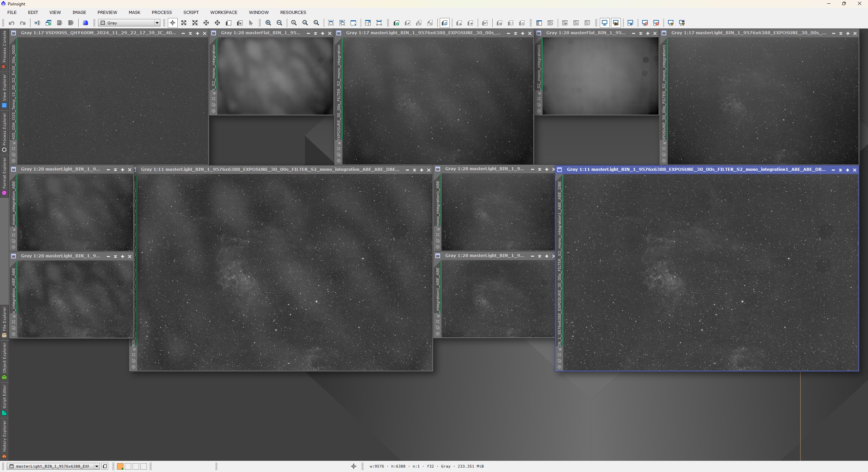Click the window list panel icon

tap(539, 23)
